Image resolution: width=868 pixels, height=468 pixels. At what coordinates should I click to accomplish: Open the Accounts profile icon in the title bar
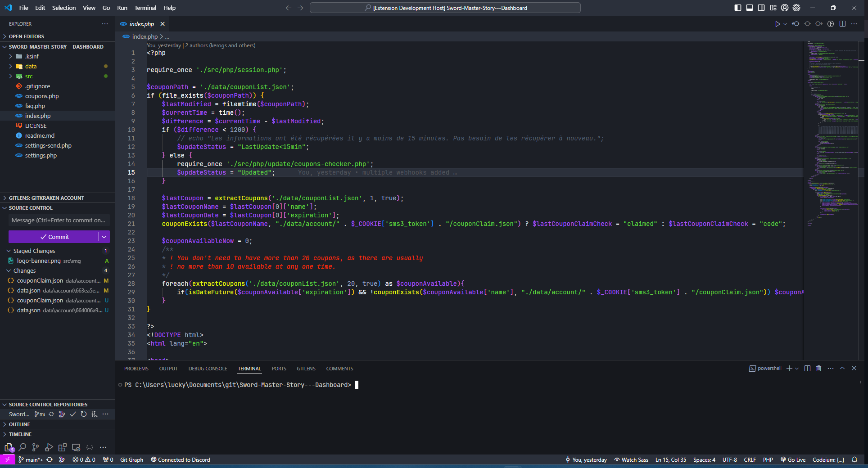tap(785, 8)
